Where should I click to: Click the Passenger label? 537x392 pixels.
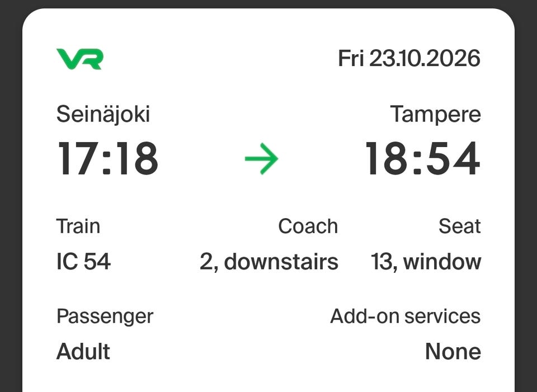[x=105, y=317]
